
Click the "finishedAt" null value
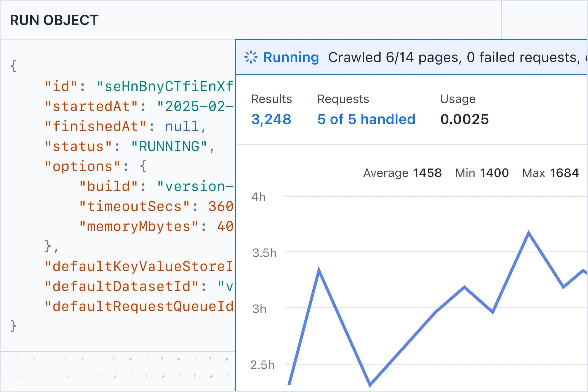[x=182, y=126]
